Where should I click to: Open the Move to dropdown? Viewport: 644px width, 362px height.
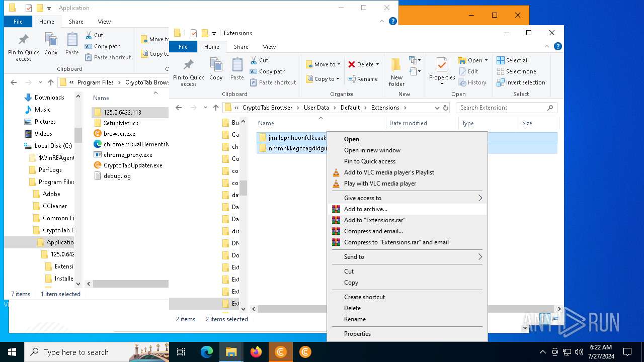click(323, 64)
